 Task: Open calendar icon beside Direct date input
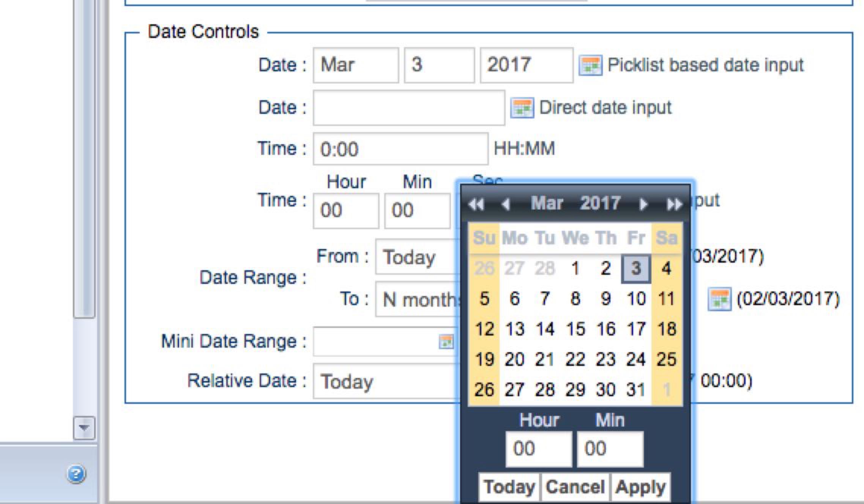pyautogui.click(x=522, y=108)
